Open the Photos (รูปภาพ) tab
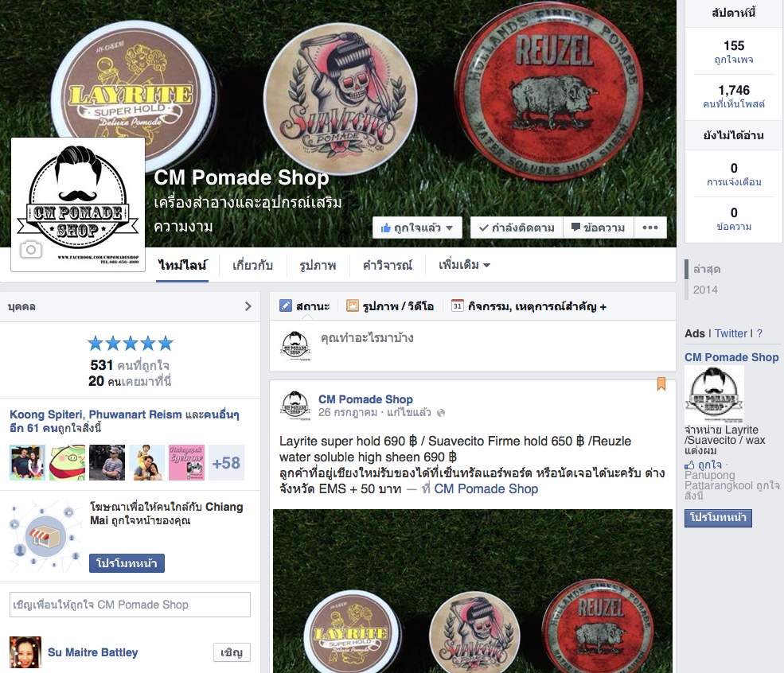Screen dimensions: 784x673 (x=318, y=266)
